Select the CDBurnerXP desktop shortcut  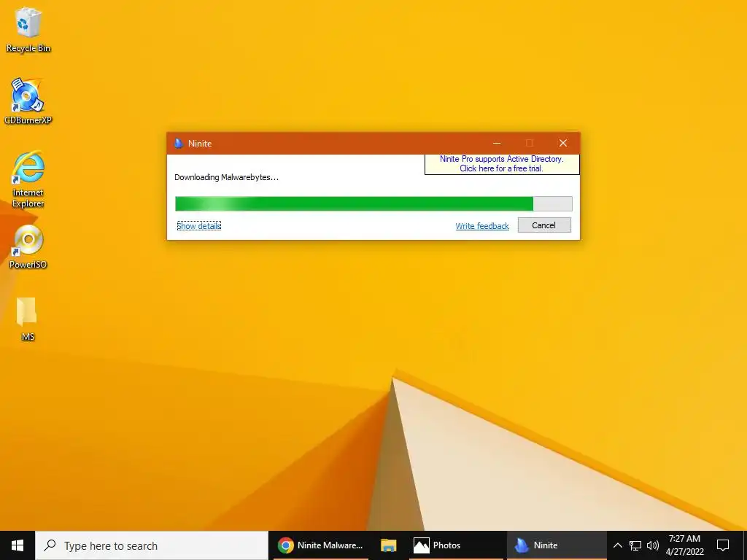pos(28,101)
